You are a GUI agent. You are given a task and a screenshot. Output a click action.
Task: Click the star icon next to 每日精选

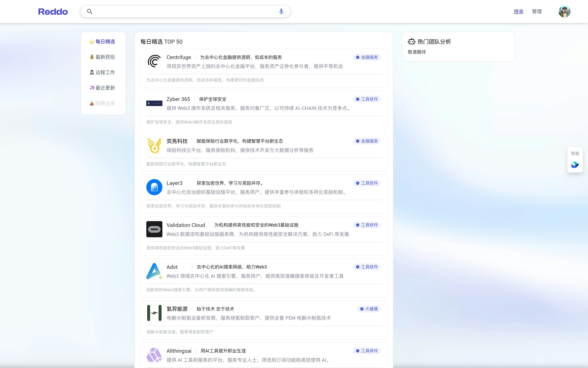[92, 42]
